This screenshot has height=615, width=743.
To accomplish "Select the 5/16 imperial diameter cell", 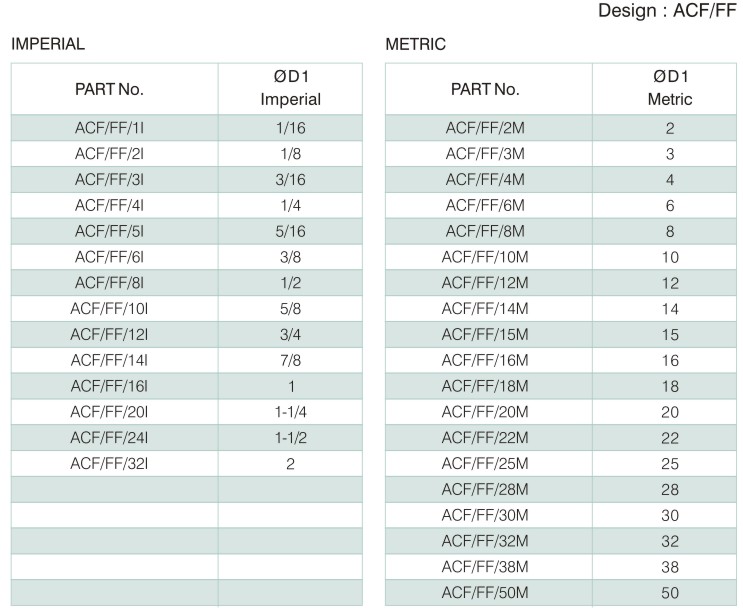I will tap(290, 231).
